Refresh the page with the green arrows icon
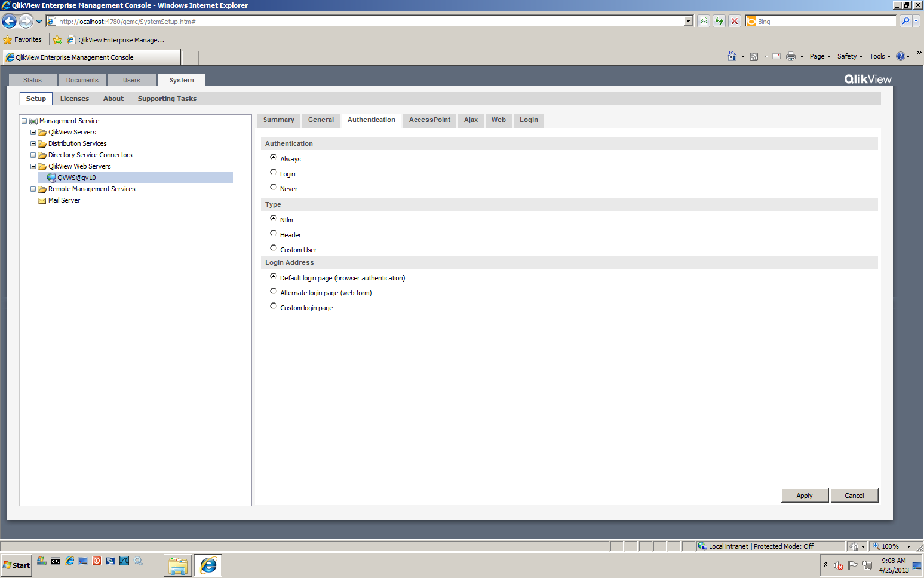 719,22
